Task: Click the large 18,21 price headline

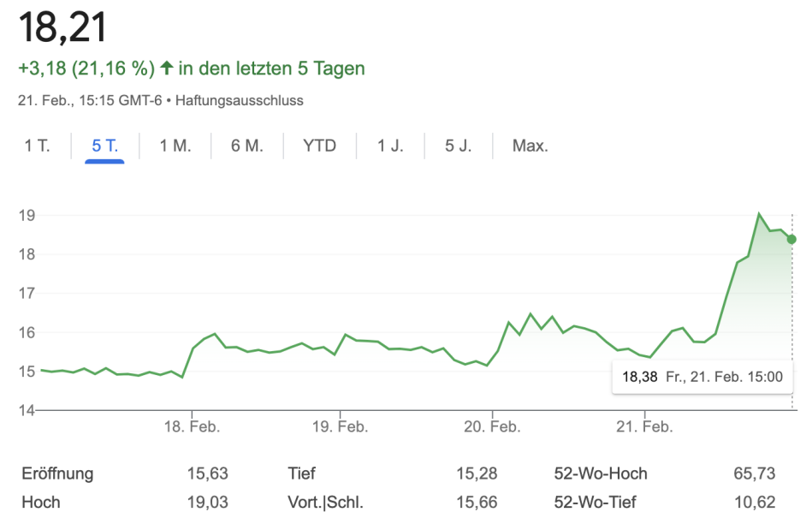Action: [63, 28]
